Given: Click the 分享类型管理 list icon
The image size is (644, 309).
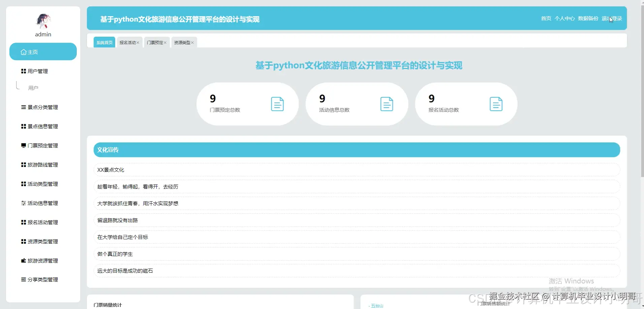Looking at the screenshot, I should (x=24, y=279).
